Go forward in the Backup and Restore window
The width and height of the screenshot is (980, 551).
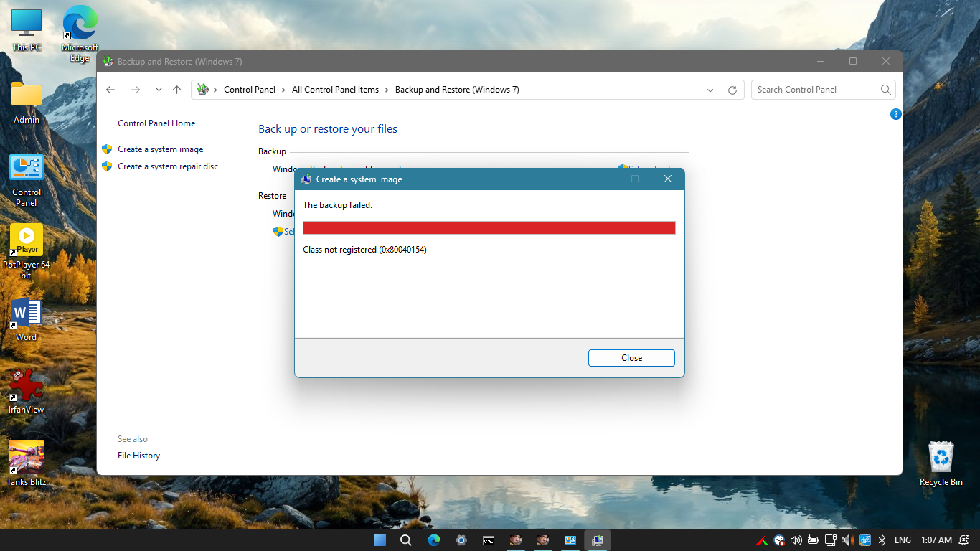coord(136,90)
